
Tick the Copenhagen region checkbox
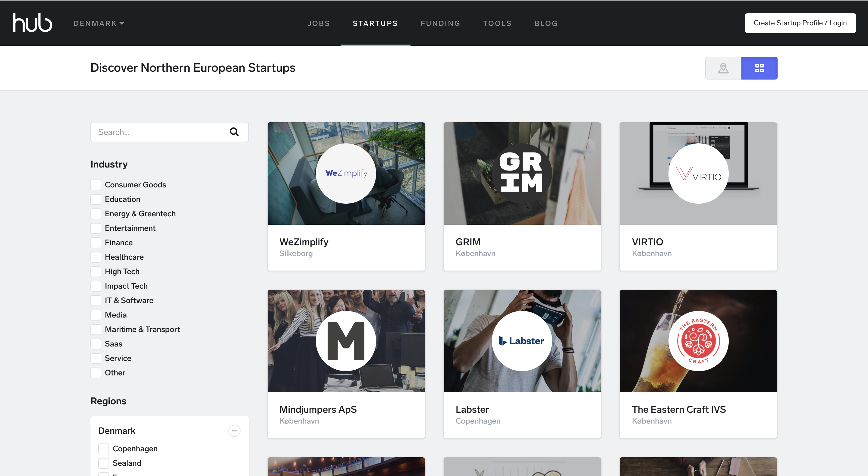coord(104,449)
